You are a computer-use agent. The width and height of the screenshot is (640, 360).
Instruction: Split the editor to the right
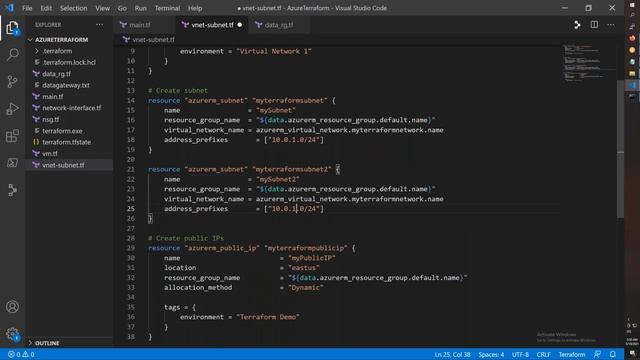pos(594,25)
